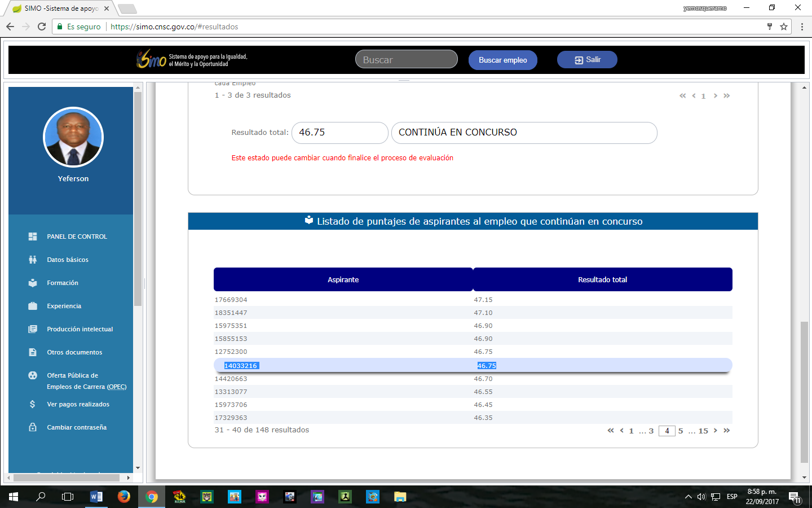Bookmark this page with the star icon
The height and width of the screenshot is (508, 812).
[x=784, y=27]
